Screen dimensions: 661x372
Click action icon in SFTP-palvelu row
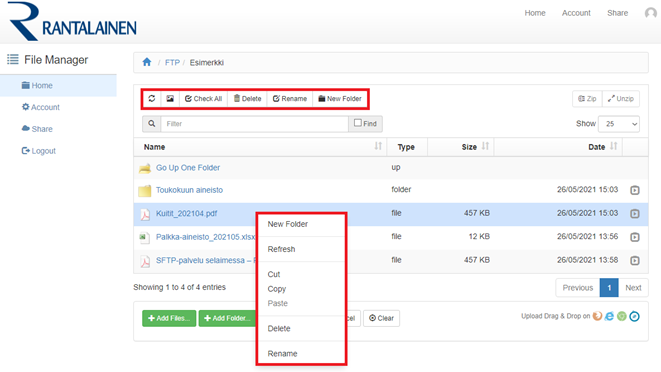click(x=634, y=261)
